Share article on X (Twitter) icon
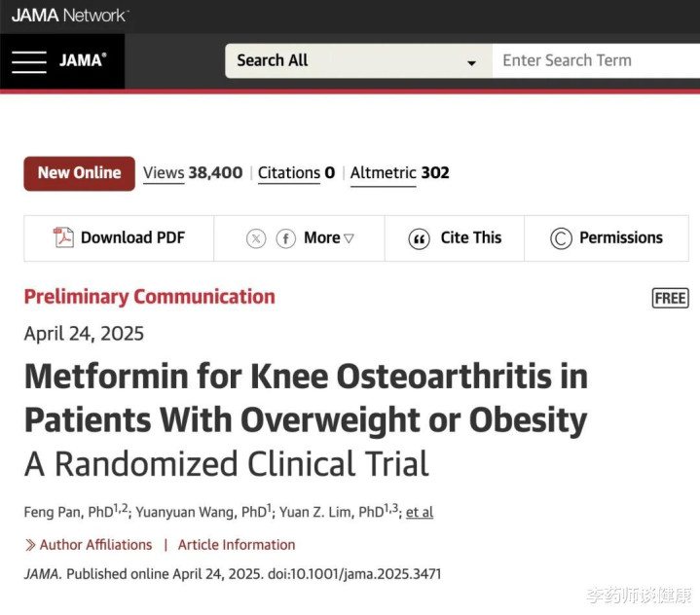The height and width of the screenshot is (615, 700). click(x=256, y=238)
